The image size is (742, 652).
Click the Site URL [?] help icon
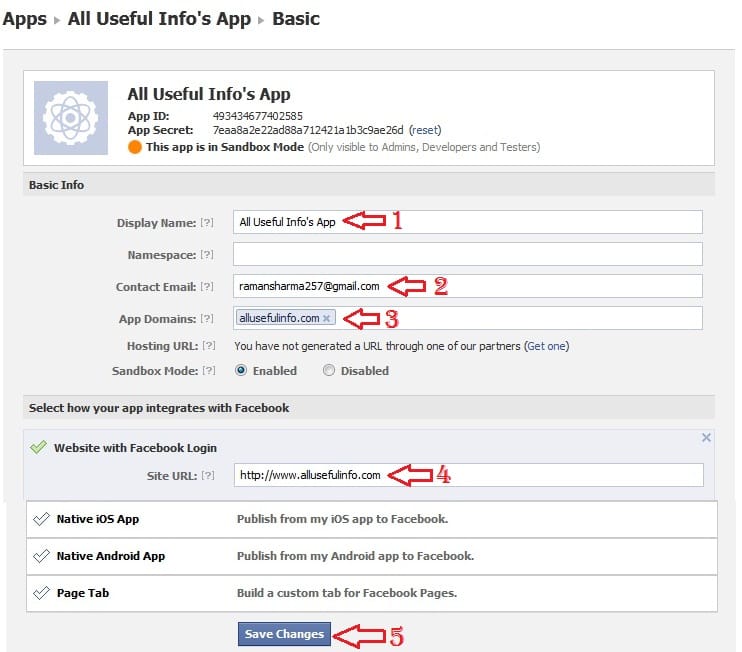coord(207,475)
